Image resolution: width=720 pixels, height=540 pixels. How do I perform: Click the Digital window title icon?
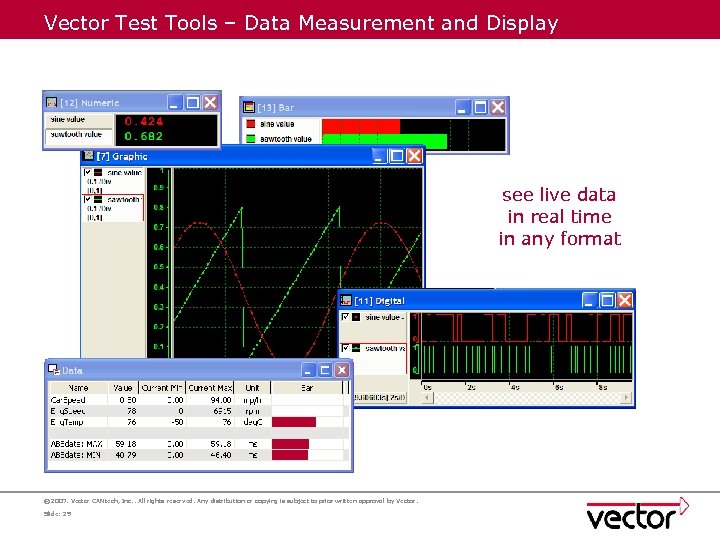[x=346, y=300]
